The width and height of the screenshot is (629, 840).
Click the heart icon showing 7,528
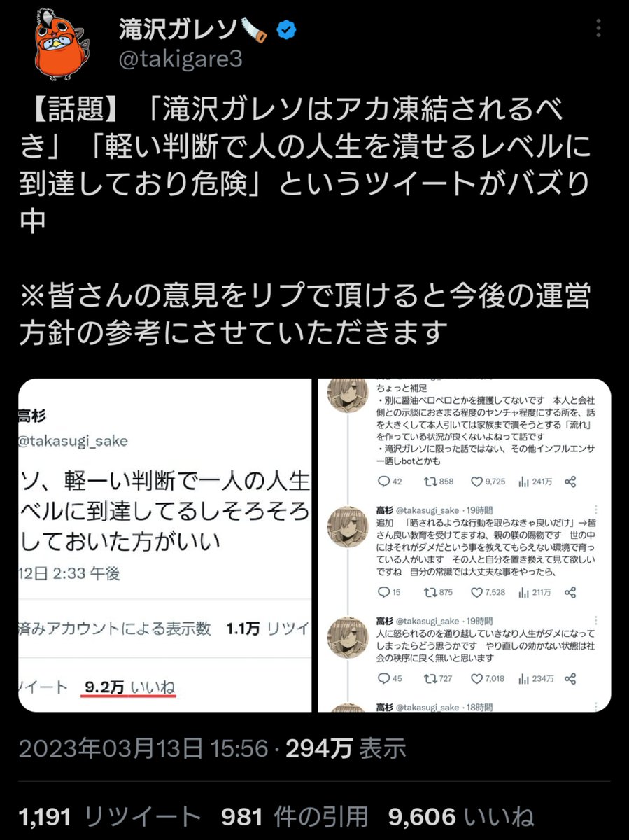click(477, 592)
